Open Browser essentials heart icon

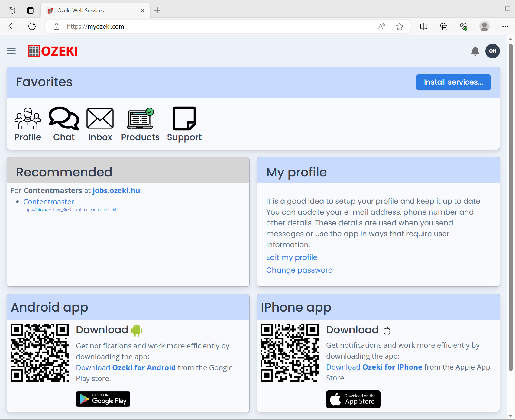[x=464, y=27]
